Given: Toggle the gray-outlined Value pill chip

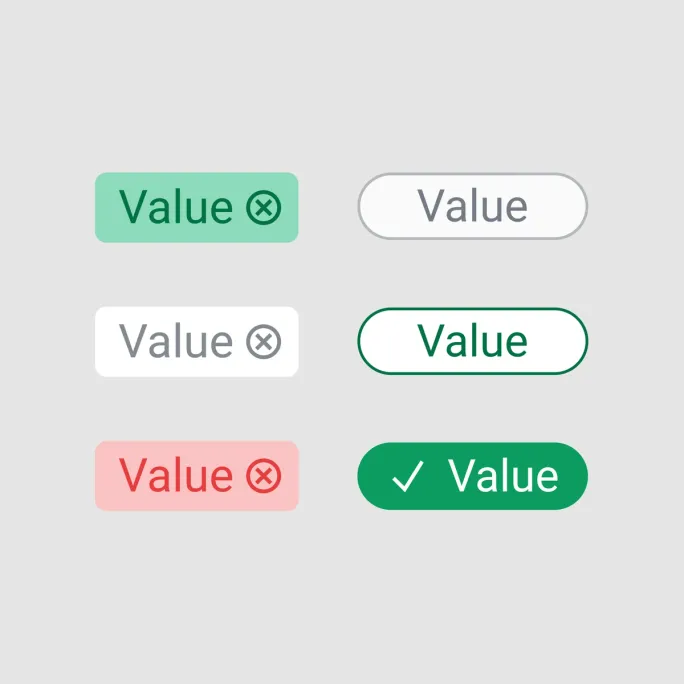Looking at the screenshot, I should pyautogui.click(x=472, y=206).
